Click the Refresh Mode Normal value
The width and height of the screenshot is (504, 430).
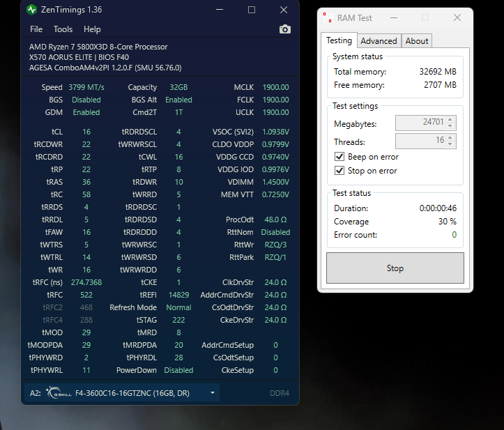coord(178,307)
